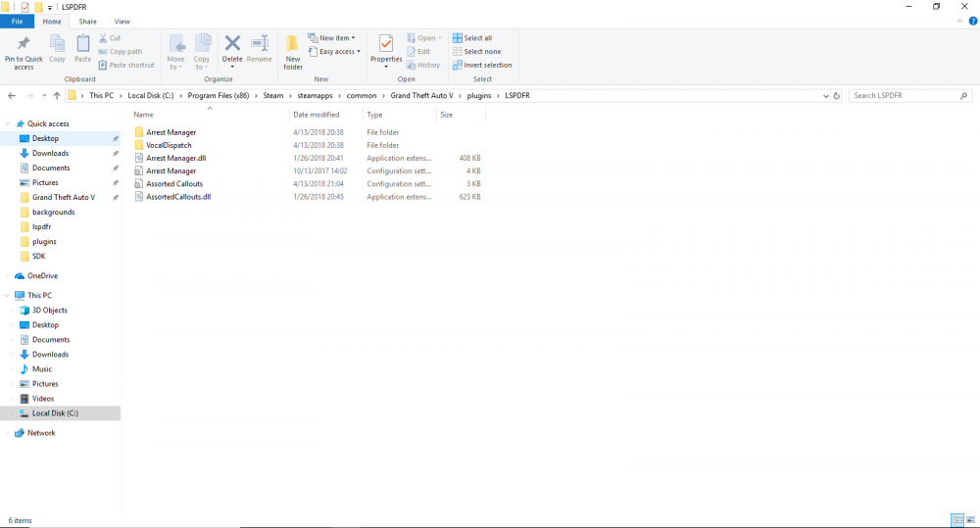Expand the address bar history dropdown
Screen dimensions: 980x528
coord(825,96)
